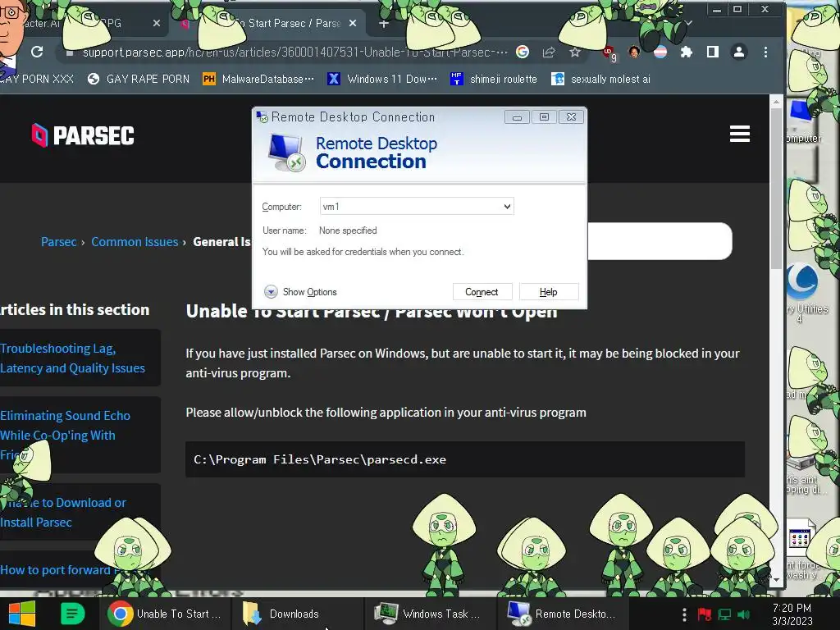Switch to Chrome 'Unable To Start' taskbar item
Image resolution: width=840 pixels, height=630 pixels.
click(x=164, y=614)
